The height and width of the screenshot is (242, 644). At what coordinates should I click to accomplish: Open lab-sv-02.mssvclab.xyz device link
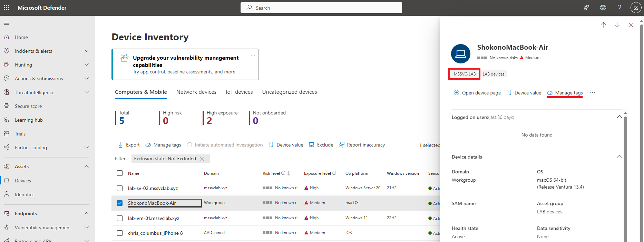(153, 188)
